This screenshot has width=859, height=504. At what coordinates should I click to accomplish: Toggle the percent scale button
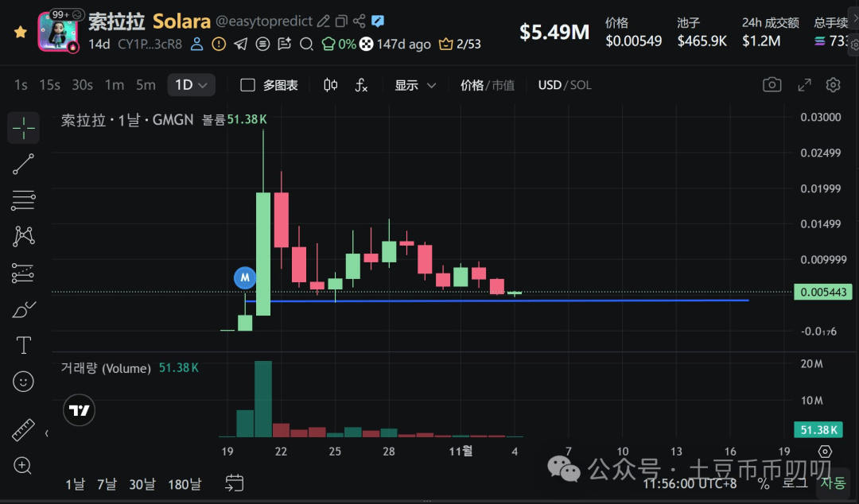pos(764,484)
